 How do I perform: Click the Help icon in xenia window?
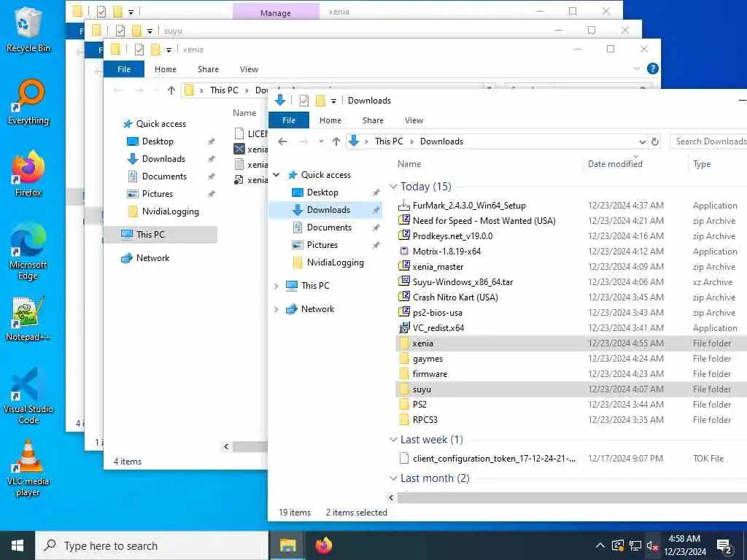click(653, 69)
